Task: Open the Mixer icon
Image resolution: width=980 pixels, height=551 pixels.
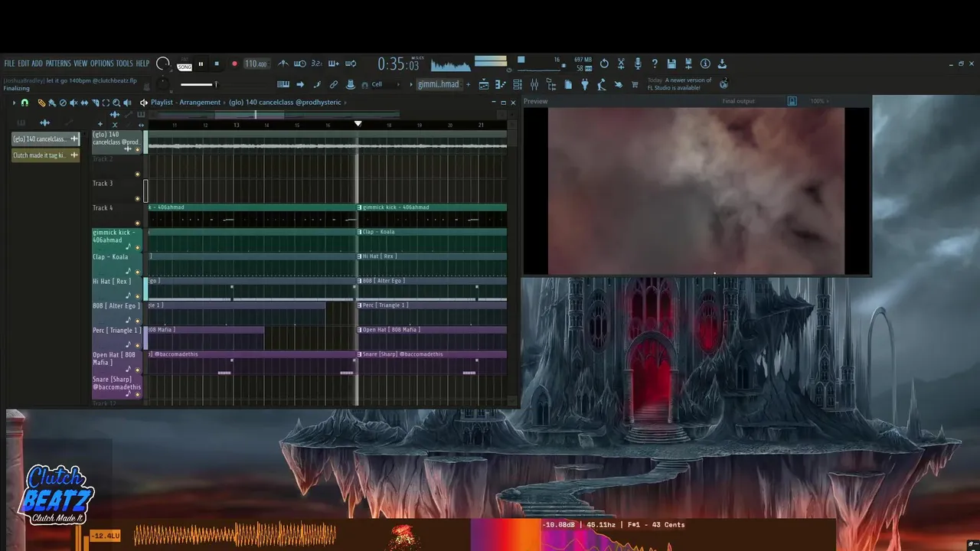Action: click(534, 84)
